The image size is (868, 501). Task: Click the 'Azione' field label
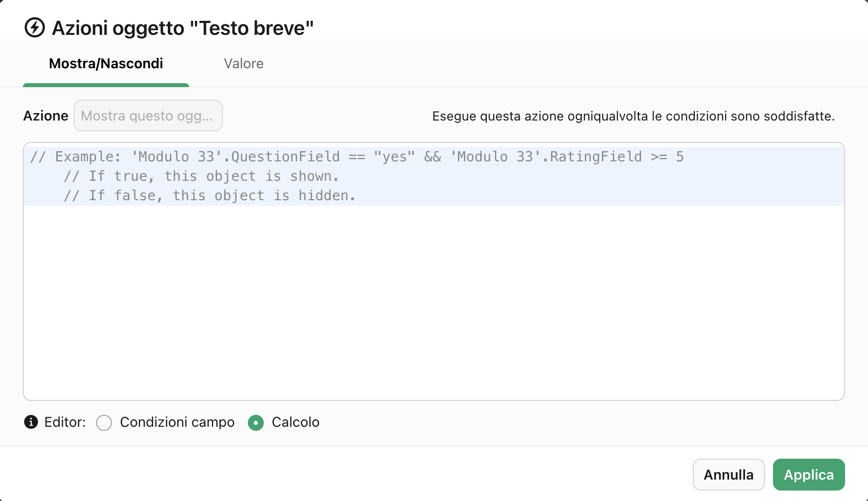coord(46,116)
